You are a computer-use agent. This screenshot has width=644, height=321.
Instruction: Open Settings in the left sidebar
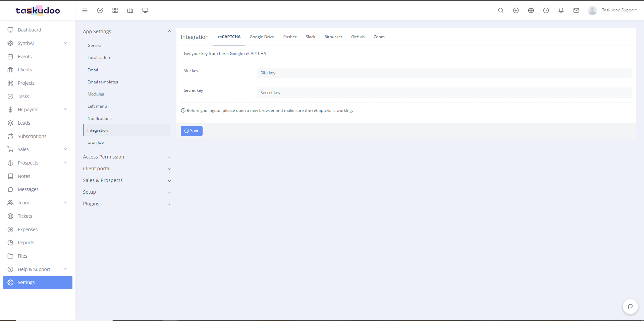click(38, 282)
